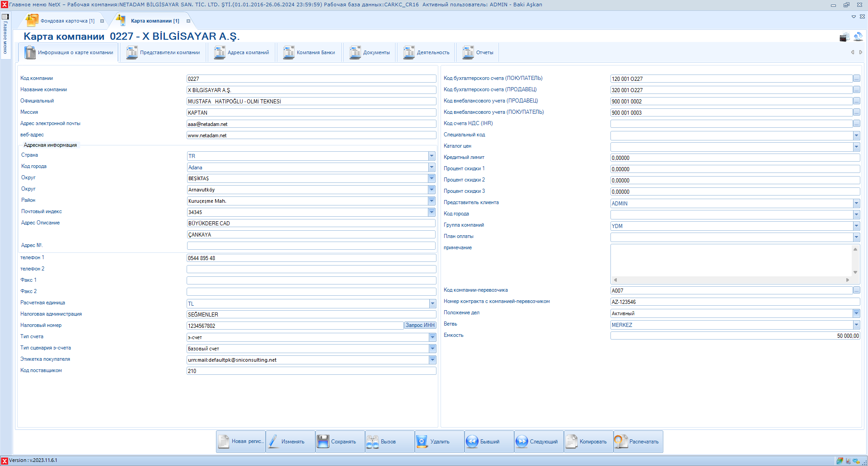This screenshot has height=466, width=868.
Task: Click the Изменять (edit) pen icon
Action: (273, 442)
